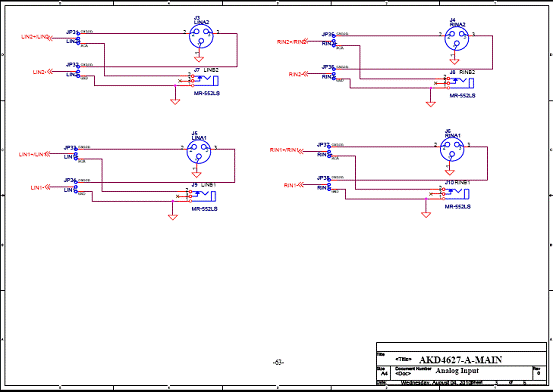
Task: Select the MR-552LS part label under J7
Action: pos(207,93)
